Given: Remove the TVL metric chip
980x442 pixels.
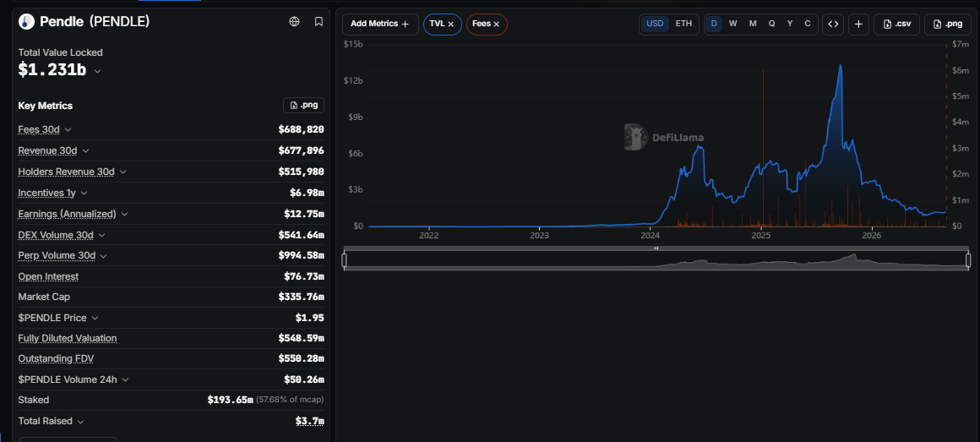Looking at the screenshot, I should pos(450,24).
